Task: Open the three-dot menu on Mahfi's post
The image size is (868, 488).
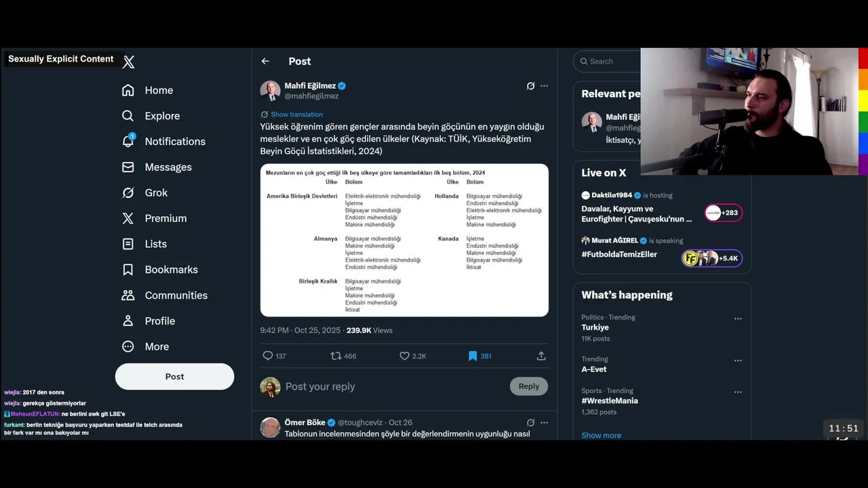Action: (544, 86)
